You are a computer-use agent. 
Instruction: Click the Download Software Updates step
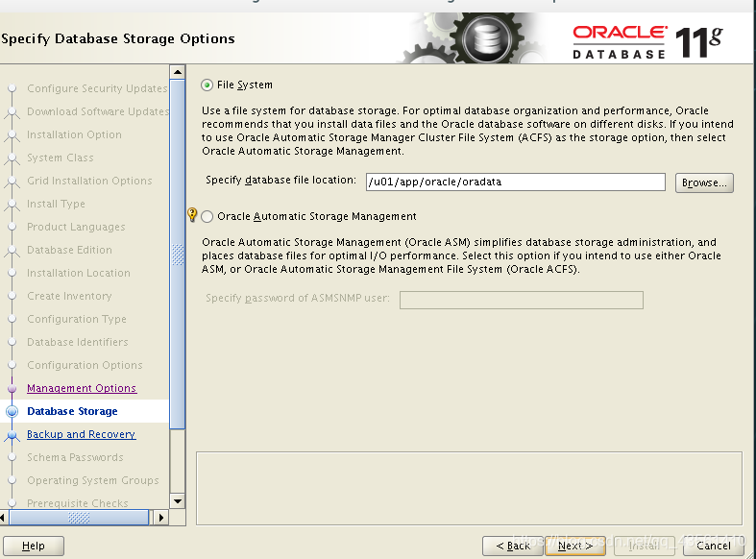[98, 111]
